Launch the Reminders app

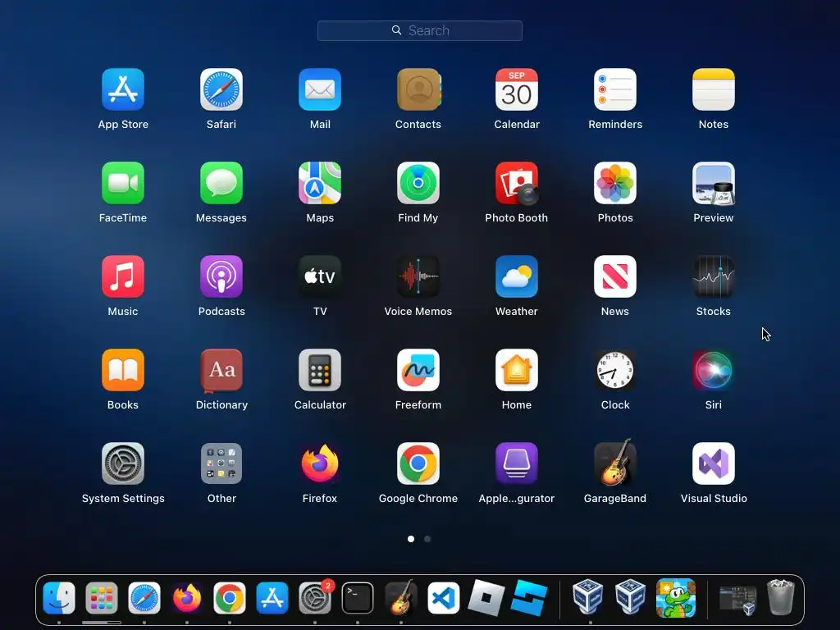(615, 89)
